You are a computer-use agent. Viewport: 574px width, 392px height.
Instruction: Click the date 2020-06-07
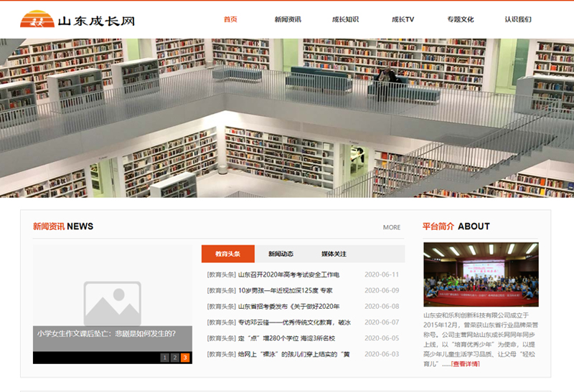pos(382,322)
